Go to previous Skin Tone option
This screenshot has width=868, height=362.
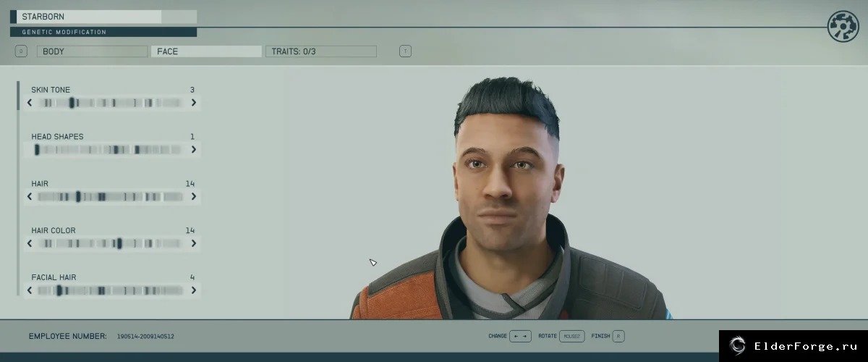[30, 103]
